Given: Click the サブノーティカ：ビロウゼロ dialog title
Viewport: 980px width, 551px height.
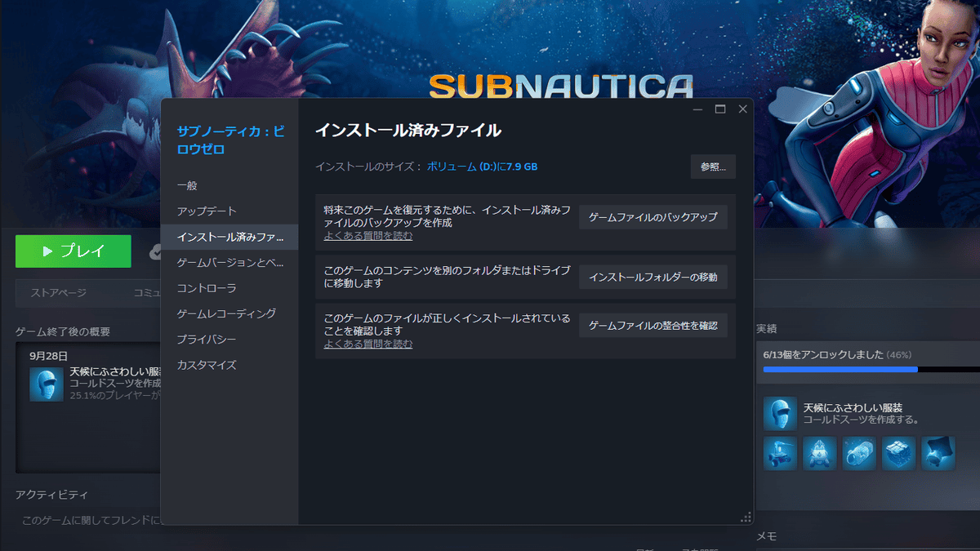Looking at the screenshot, I should [x=231, y=140].
